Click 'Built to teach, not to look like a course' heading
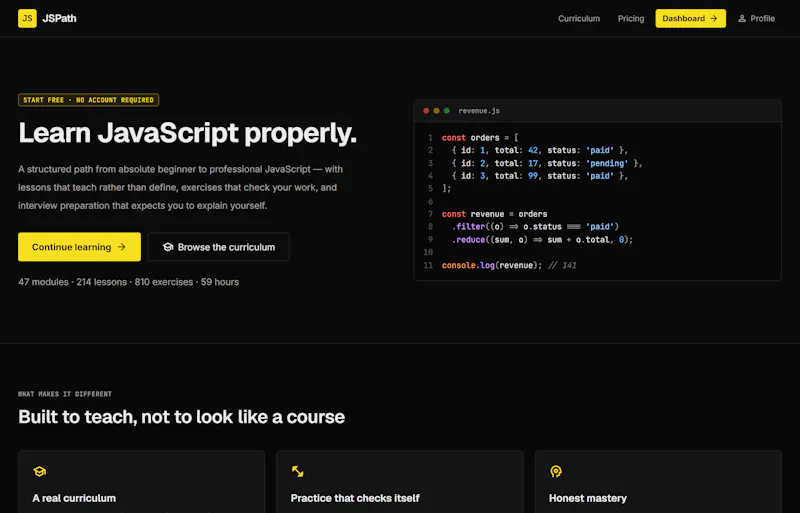 [182, 417]
